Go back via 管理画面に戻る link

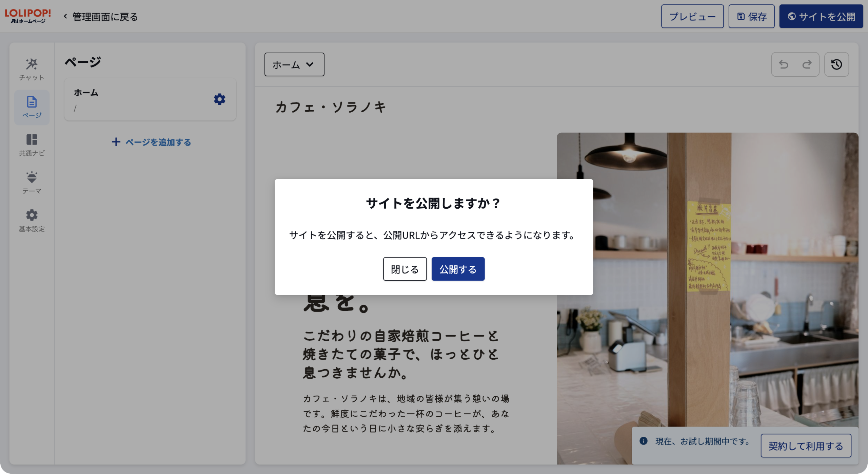101,17
